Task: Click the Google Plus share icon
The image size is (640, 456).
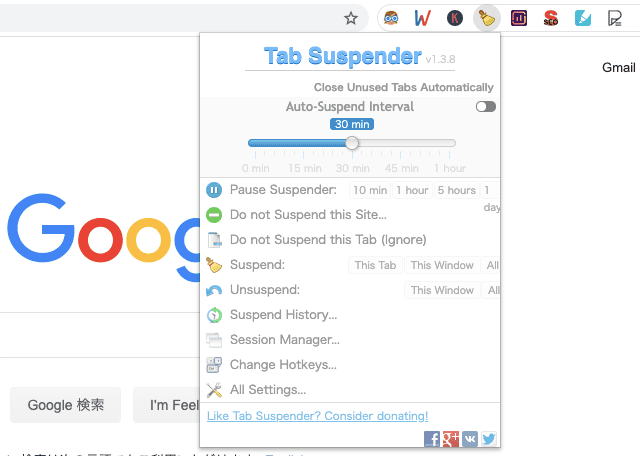Action: tap(451, 439)
